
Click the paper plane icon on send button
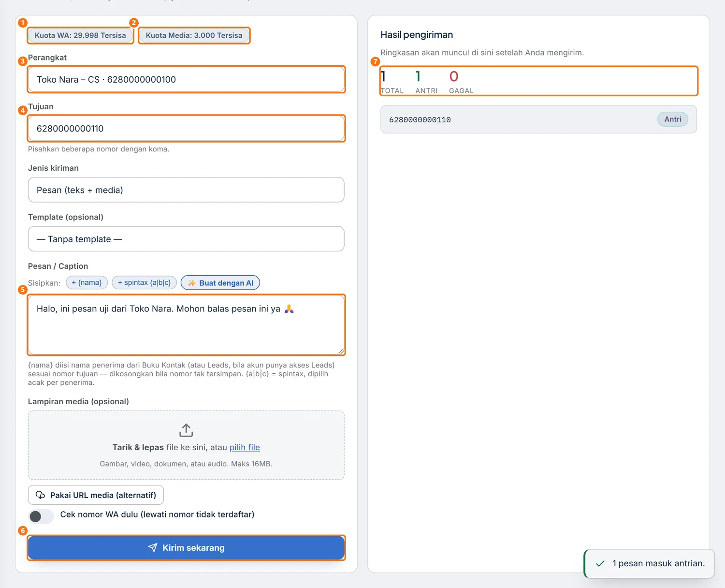tap(153, 547)
